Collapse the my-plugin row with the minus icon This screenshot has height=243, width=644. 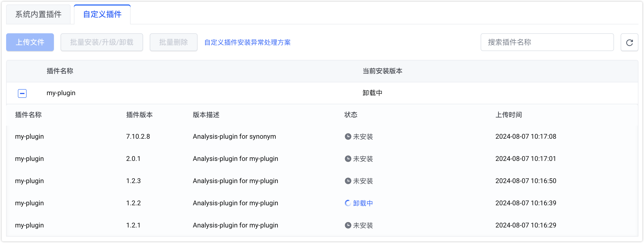[x=22, y=93]
